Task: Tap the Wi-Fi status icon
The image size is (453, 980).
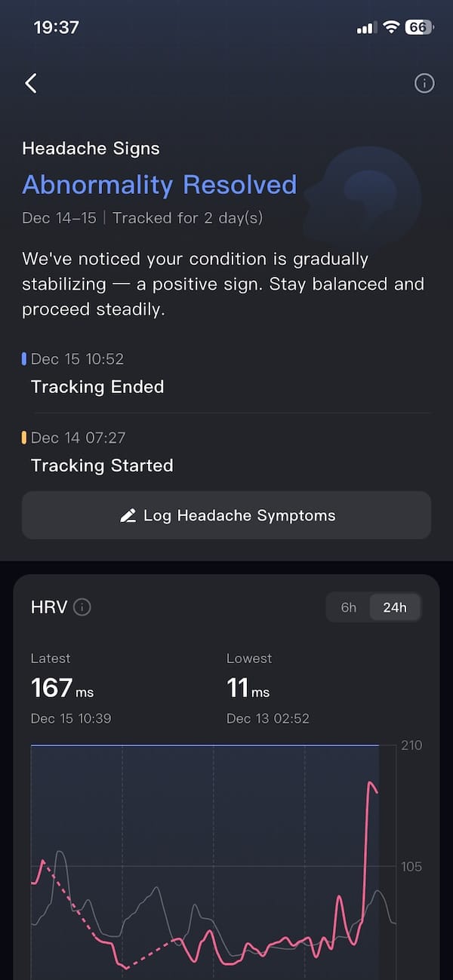Action: tap(391, 27)
